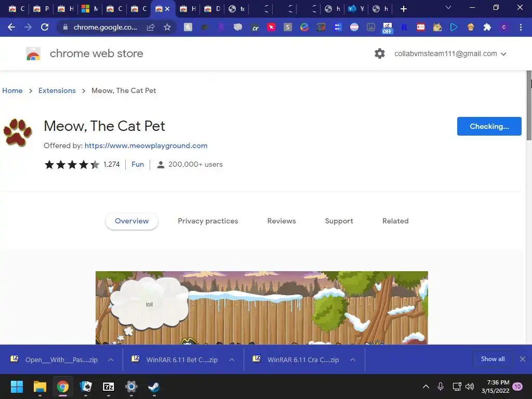Reload the page with the refresh icon
This screenshot has width=532, height=399.
click(45, 27)
